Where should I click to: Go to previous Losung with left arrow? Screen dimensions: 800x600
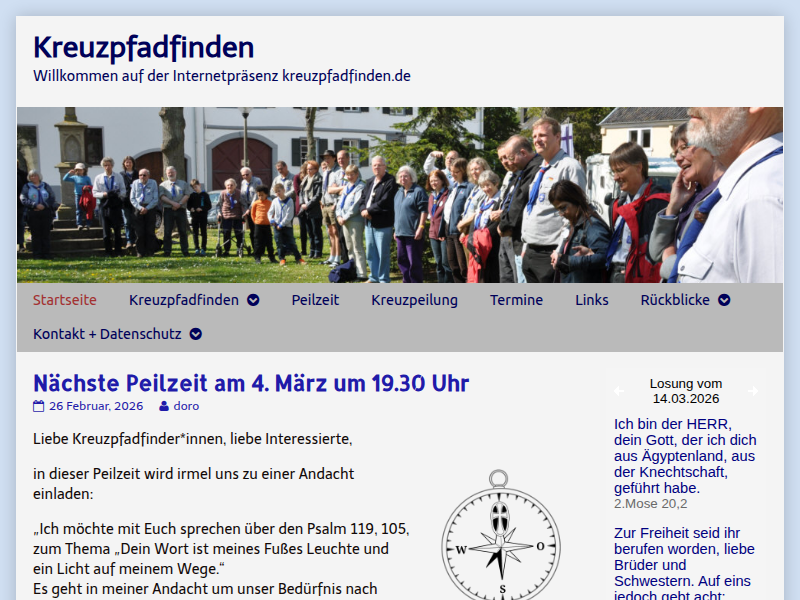tap(618, 391)
